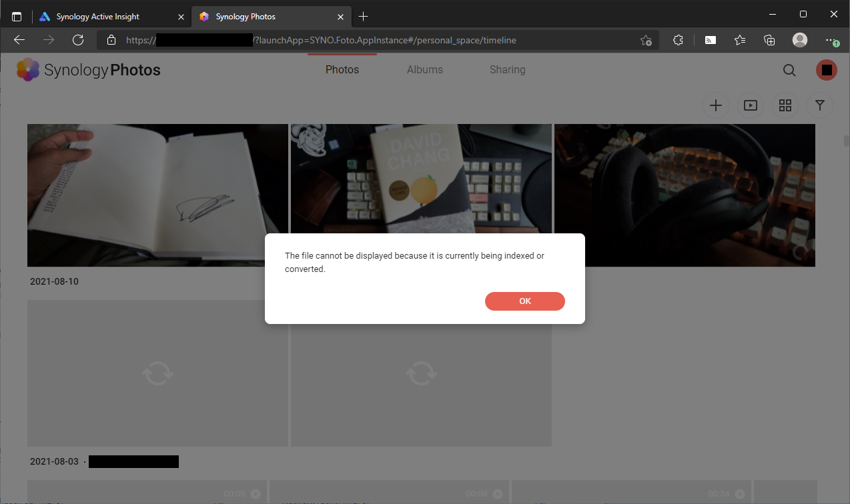Open the browser extensions puzzle icon

pyautogui.click(x=678, y=40)
